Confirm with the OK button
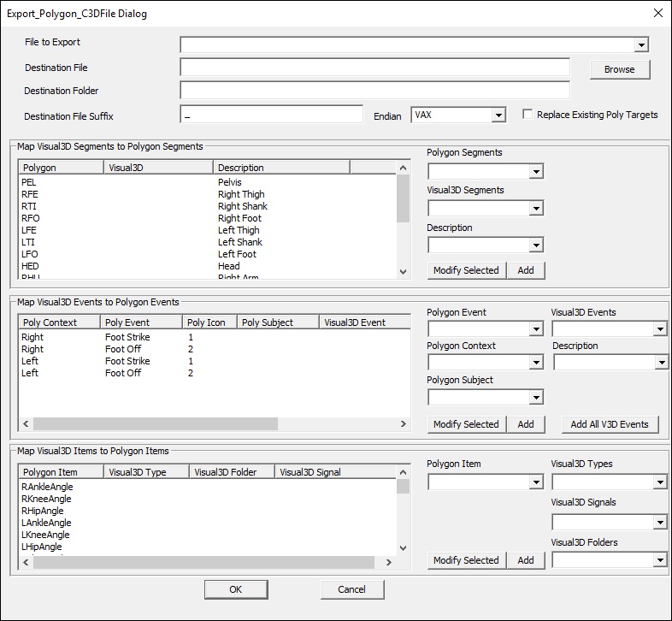 pyautogui.click(x=236, y=589)
